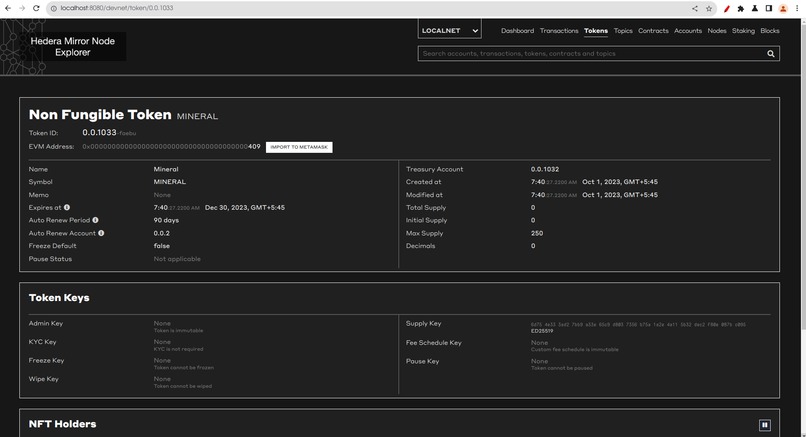Open the Extensions puzzle menu
Screen dimensions: 806x437
[741, 8]
